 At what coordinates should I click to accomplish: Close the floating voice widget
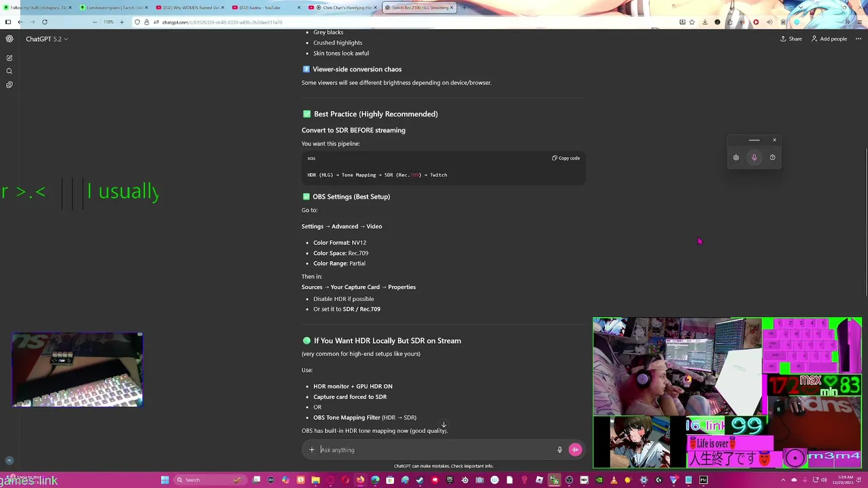[x=774, y=140]
